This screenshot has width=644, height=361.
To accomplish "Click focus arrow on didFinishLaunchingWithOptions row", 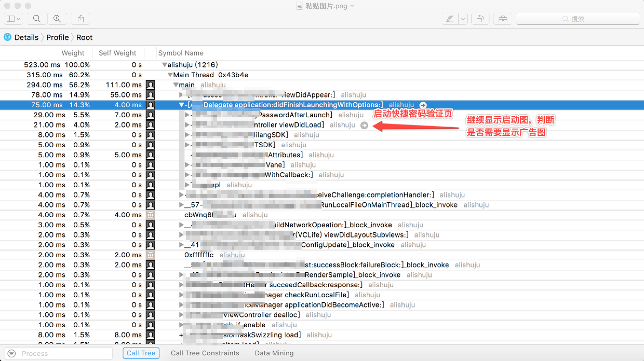I will point(423,105).
